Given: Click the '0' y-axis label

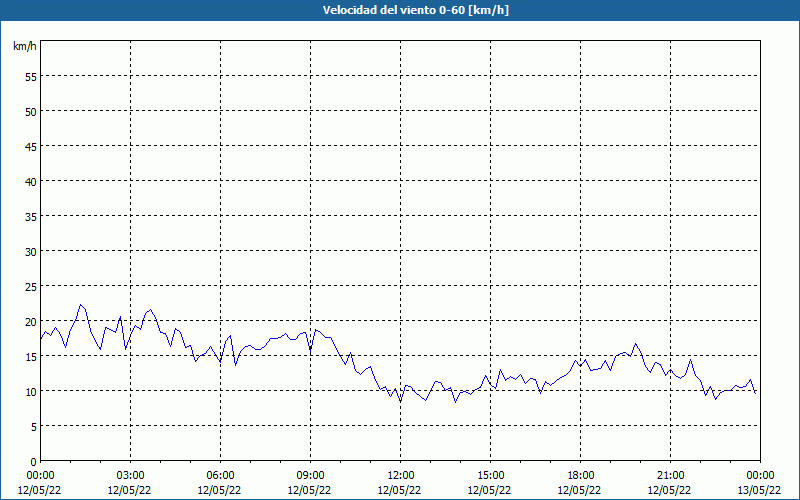Looking at the screenshot, I should click(x=34, y=462).
